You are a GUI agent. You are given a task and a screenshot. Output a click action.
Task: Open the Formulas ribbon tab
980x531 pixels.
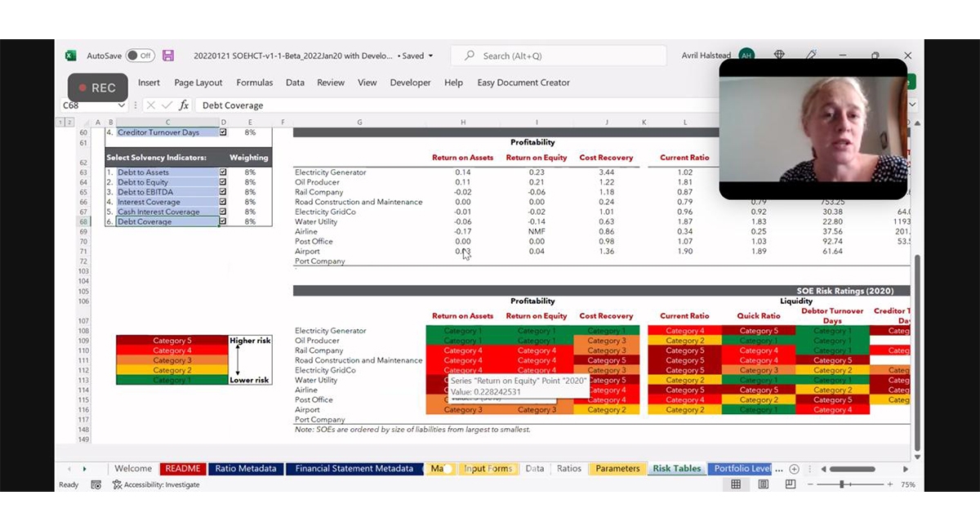point(254,83)
